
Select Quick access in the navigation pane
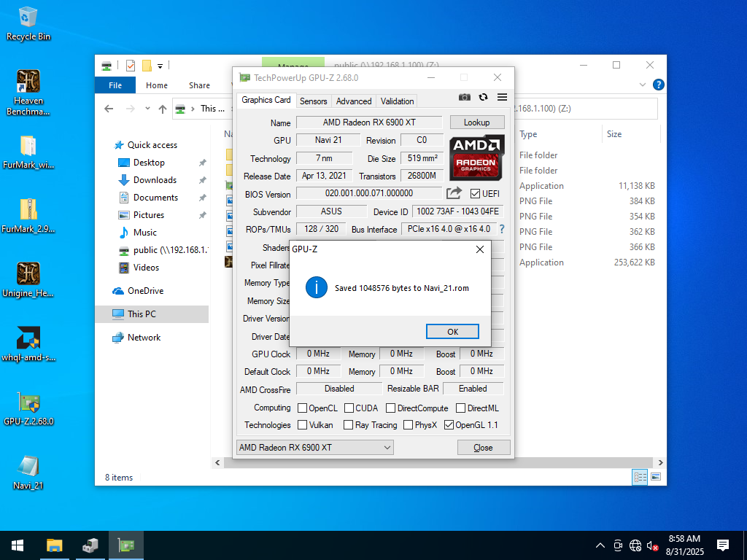pos(152,145)
